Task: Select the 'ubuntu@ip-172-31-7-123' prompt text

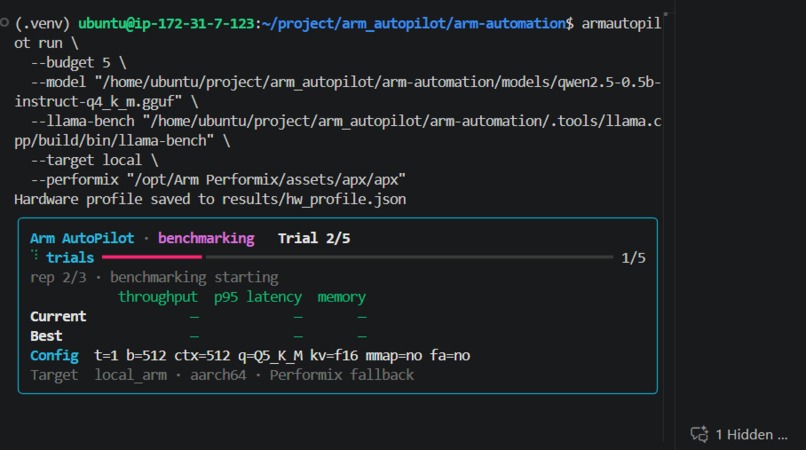Action: coord(166,24)
